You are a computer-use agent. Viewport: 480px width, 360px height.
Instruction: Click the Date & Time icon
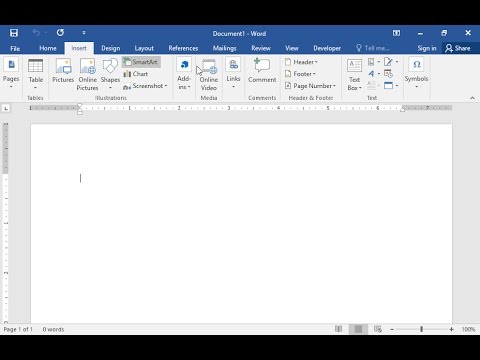coord(388,74)
